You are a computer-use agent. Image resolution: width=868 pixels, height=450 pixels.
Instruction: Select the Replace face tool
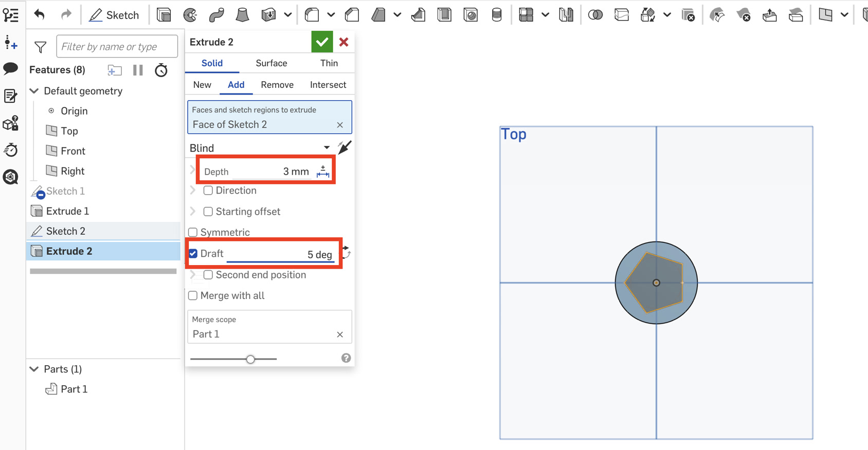point(795,15)
